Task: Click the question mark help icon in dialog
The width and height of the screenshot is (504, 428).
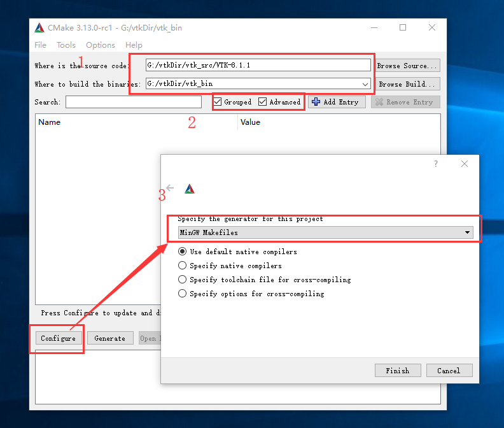Action: 435,164
